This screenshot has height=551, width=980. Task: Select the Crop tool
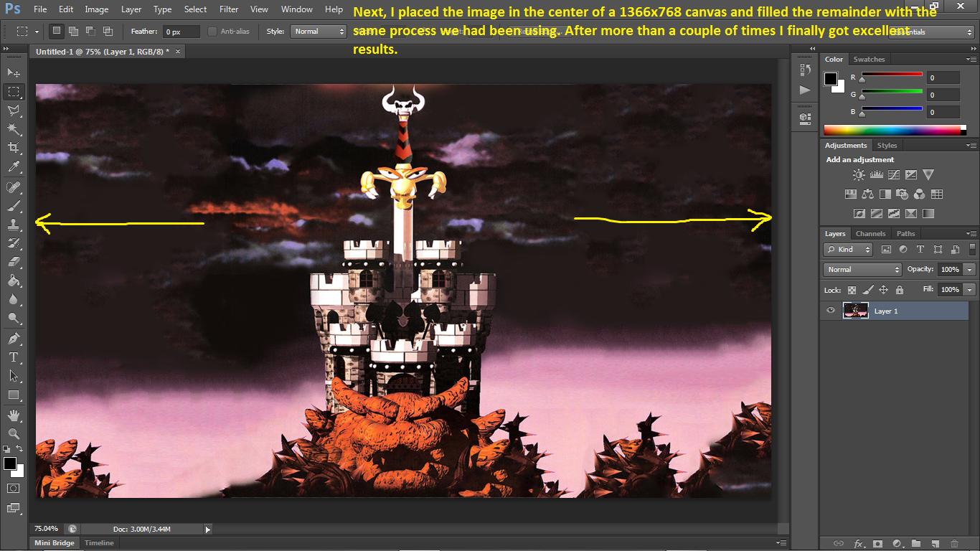coord(14,148)
